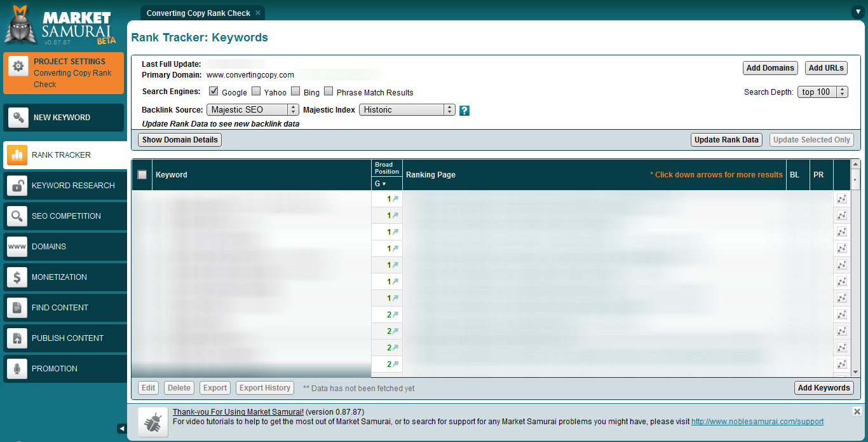Viewport: 868px width, 442px height.
Task: Sort by the Keyword column header
Action: coord(262,175)
